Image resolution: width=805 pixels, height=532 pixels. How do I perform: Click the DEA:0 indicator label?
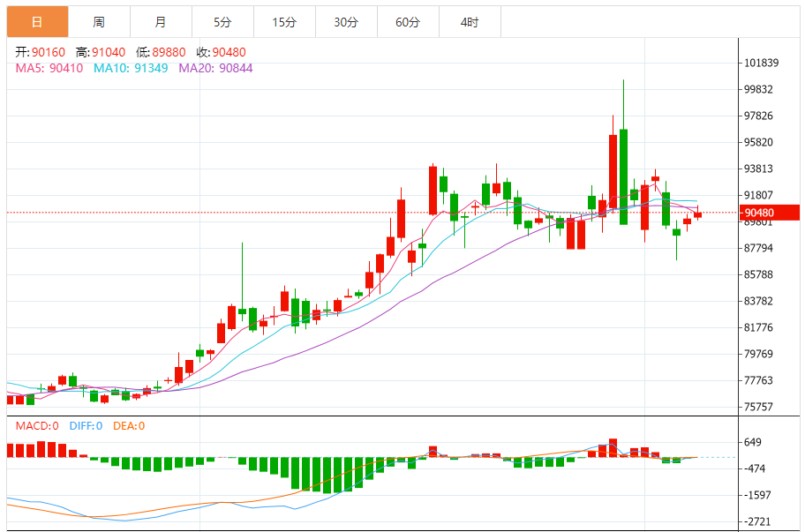coord(129,425)
